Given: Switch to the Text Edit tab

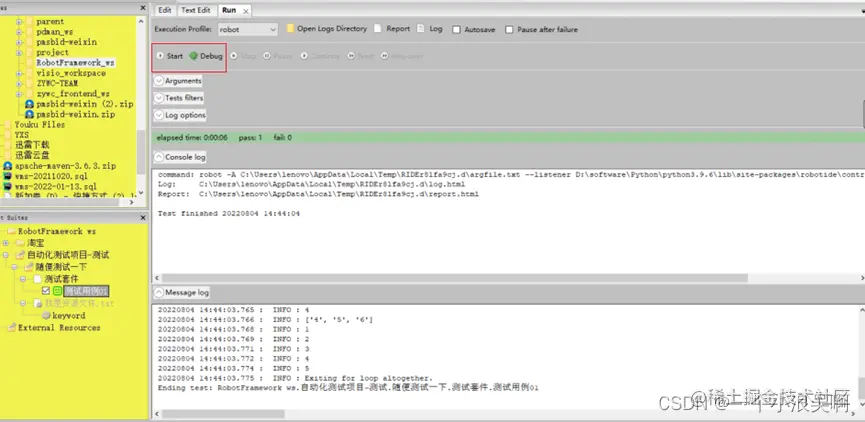Looking at the screenshot, I should [196, 10].
